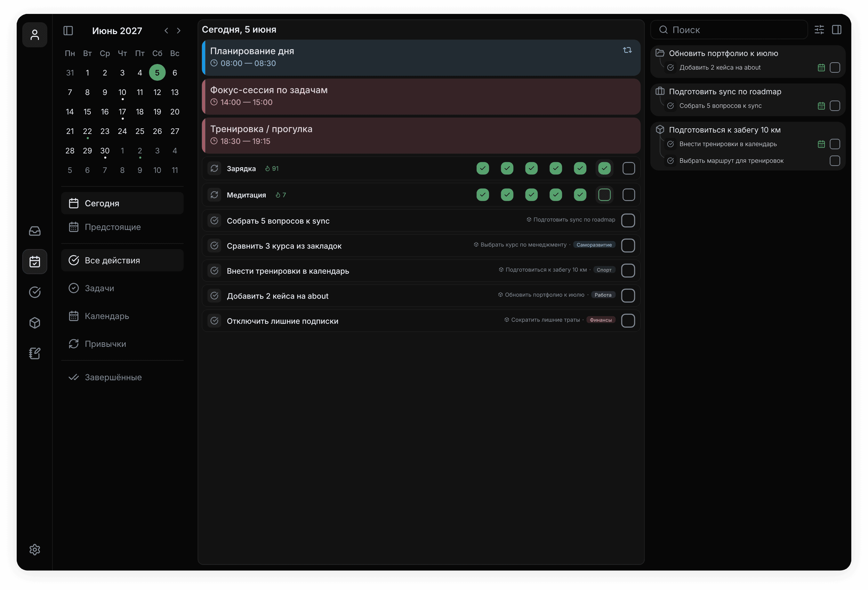Check off Добавить 2 кейса in right panel
Viewport: 868px width, 590px height.
835,67
